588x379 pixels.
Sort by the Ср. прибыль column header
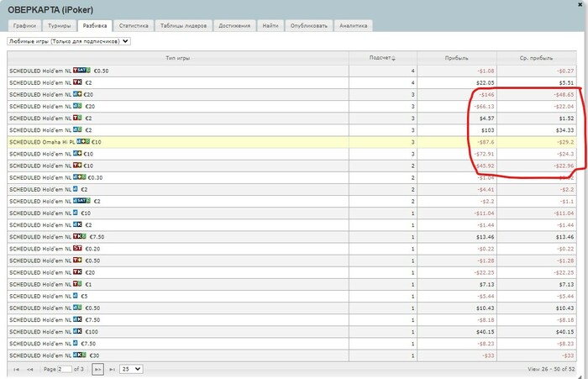tap(536, 58)
